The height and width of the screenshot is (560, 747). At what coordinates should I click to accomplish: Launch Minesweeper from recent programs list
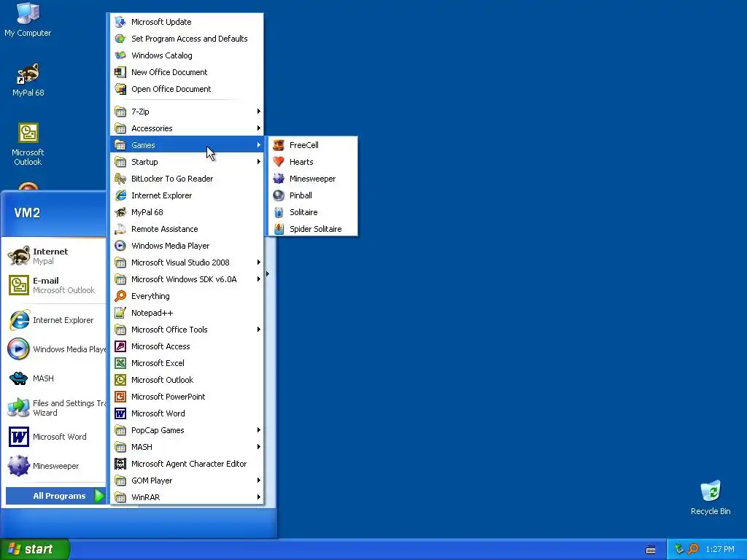(55, 466)
